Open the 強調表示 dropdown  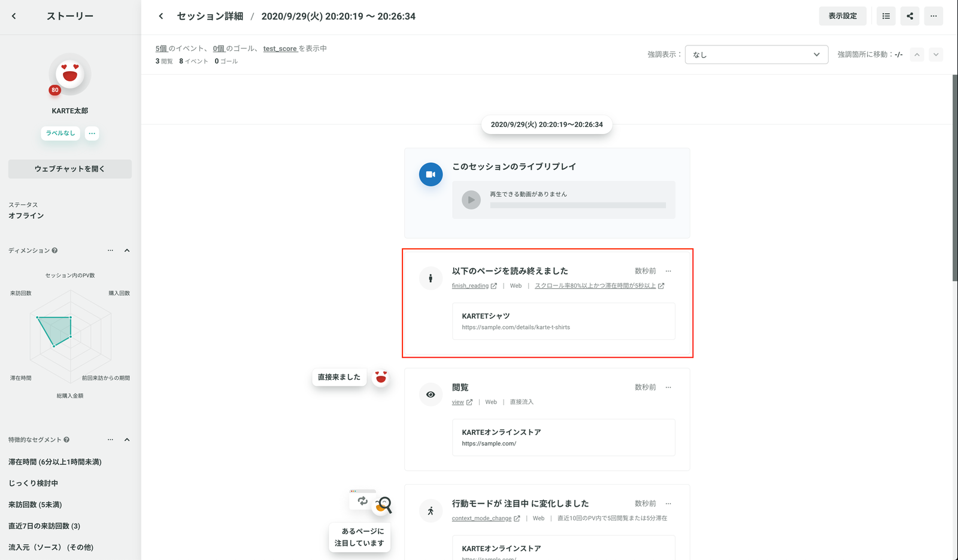click(x=756, y=54)
